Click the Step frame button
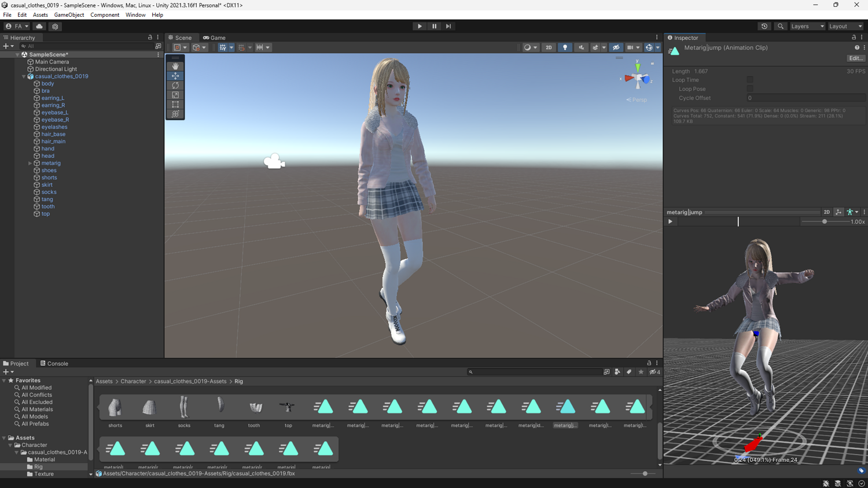Screen dimensions: 868x488 coord(448,26)
